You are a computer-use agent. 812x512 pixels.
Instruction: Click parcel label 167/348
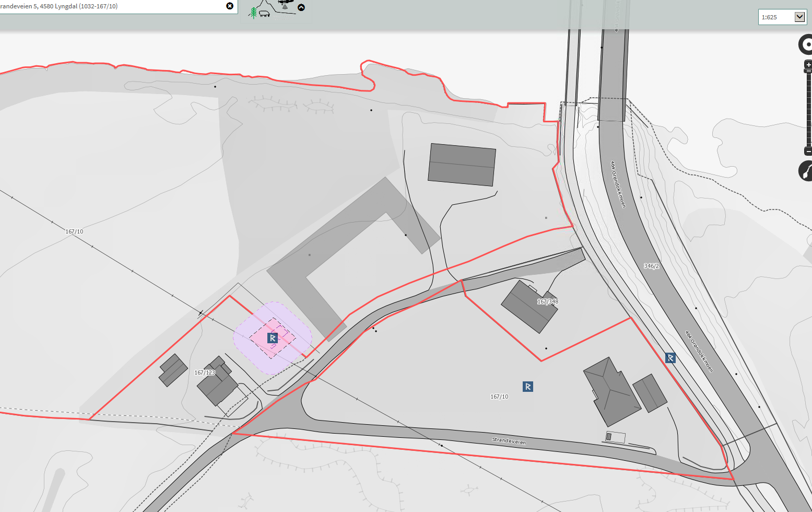pos(548,301)
